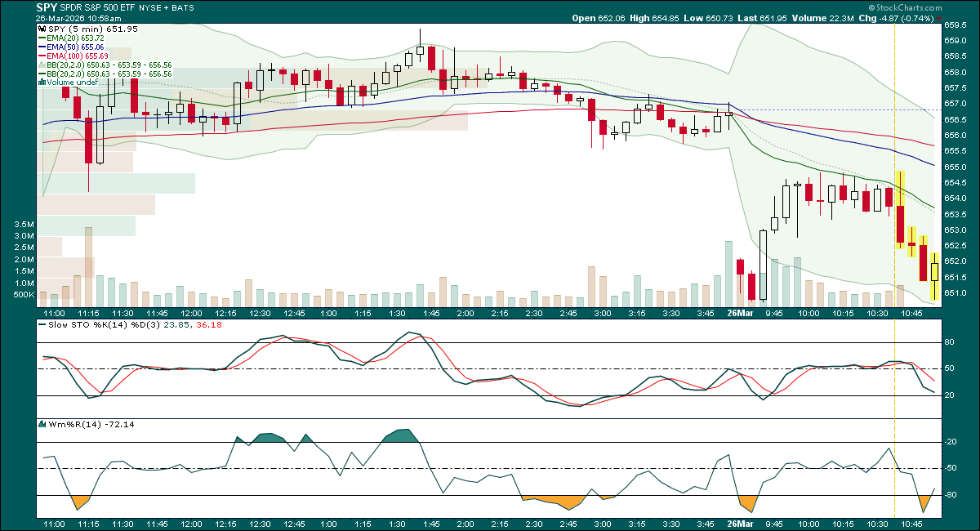980x531 pixels.
Task: Click the 652.5 price axis label
Action: coord(957,246)
